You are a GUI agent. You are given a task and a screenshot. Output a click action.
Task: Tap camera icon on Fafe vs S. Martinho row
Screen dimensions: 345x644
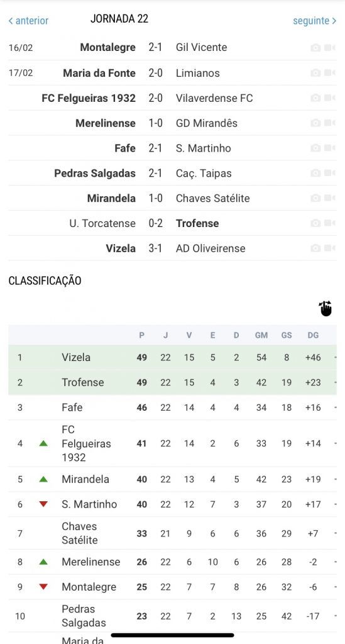315,148
